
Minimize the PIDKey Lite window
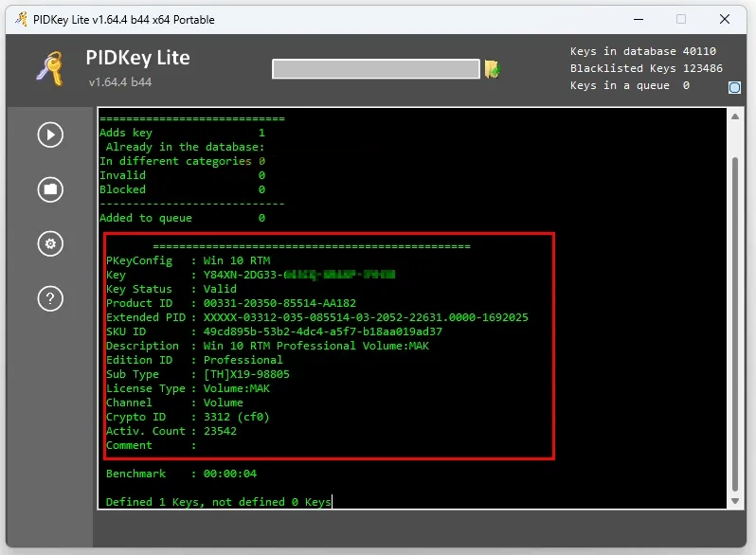(639, 20)
